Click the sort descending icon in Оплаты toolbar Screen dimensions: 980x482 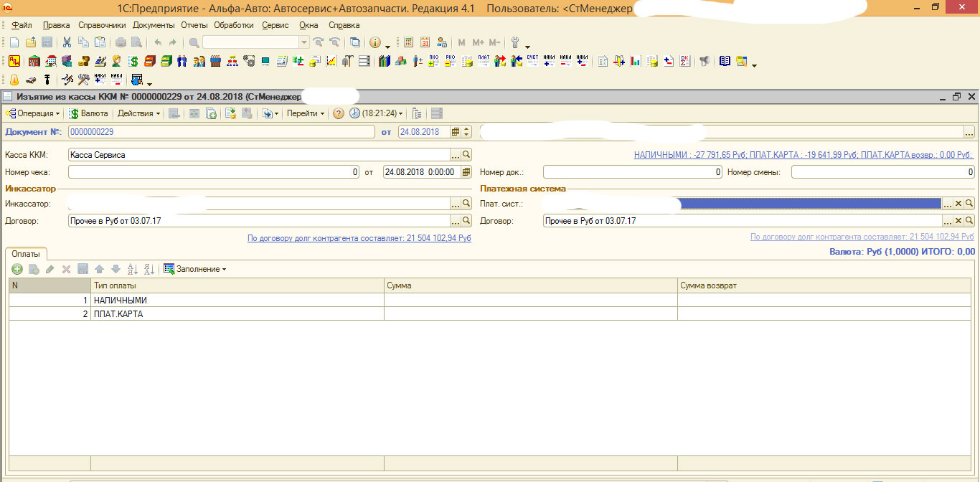pyautogui.click(x=149, y=269)
